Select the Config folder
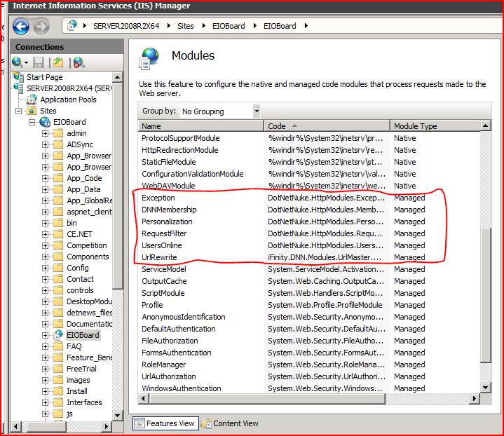The width and height of the screenshot is (504, 436). pos(78,268)
